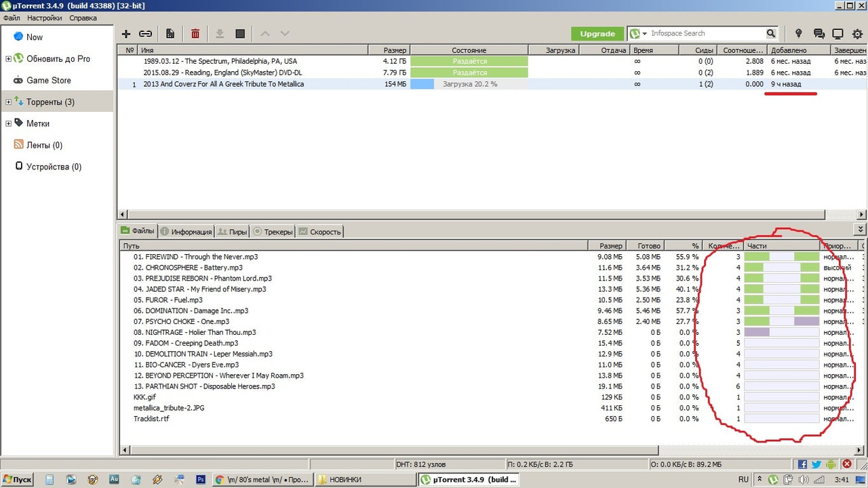
Task: Open Twitter icon in status bar
Action: point(816,464)
